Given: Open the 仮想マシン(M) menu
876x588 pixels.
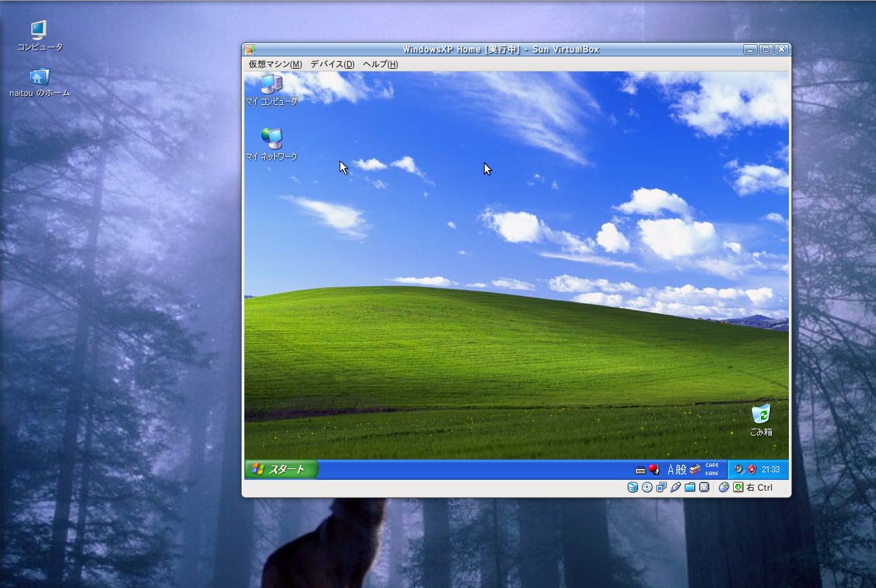Looking at the screenshot, I should [275, 64].
